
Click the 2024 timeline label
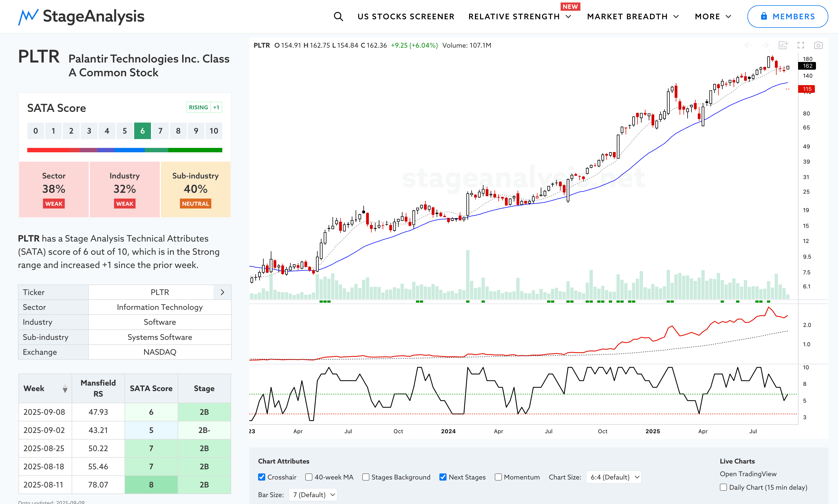point(448,431)
